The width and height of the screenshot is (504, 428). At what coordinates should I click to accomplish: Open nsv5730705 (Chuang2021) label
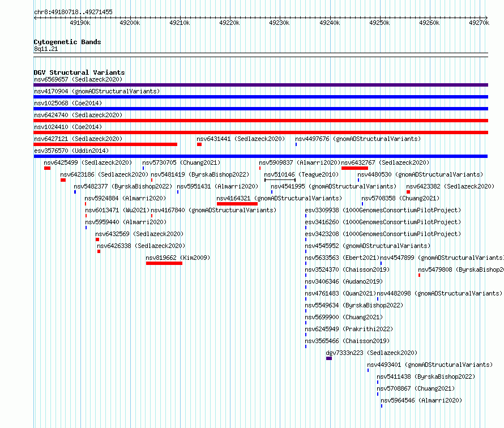tap(181, 162)
